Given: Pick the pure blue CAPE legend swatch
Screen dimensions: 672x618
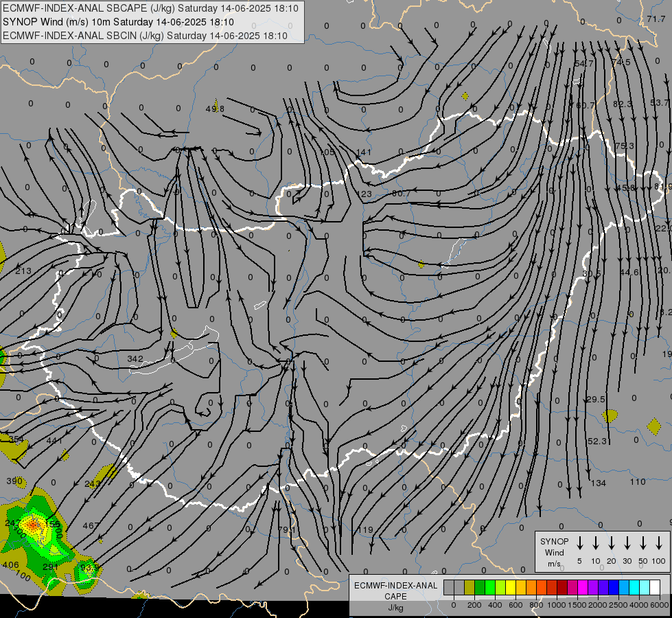Looking at the screenshot, I should pyautogui.click(x=613, y=587).
